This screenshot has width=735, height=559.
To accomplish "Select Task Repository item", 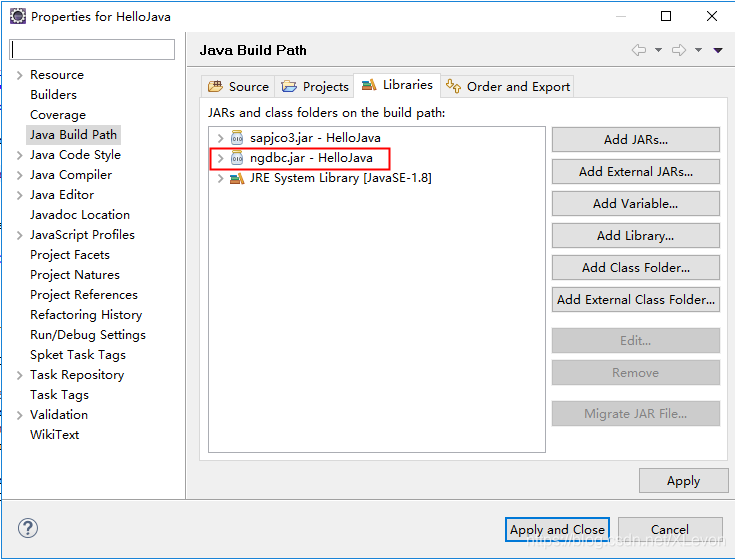I will click(x=77, y=375).
